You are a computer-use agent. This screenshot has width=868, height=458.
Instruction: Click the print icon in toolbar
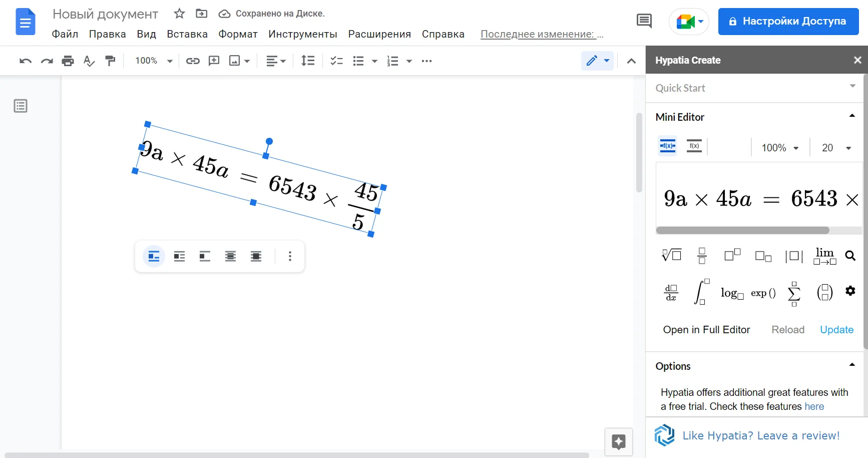click(68, 61)
